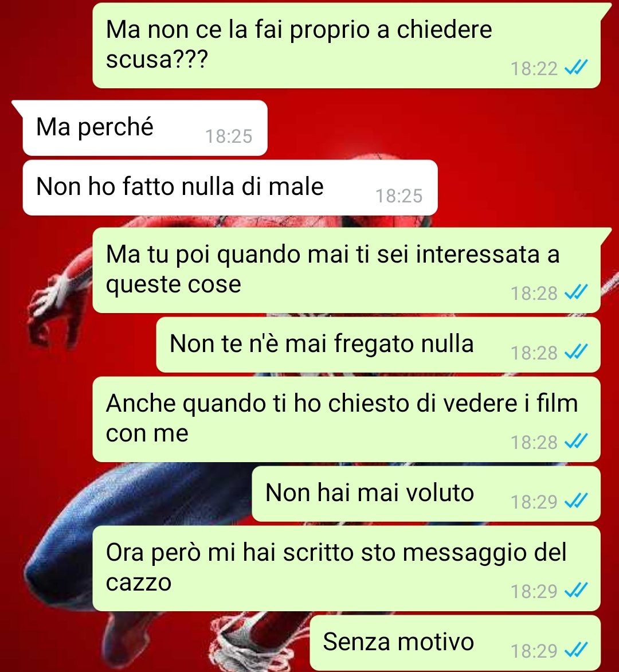The width and height of the screenshot is (619, 672).
Task: Click read-receipt ticks on 'chiedere scusa???' message
Action: [x=576, y=67]
